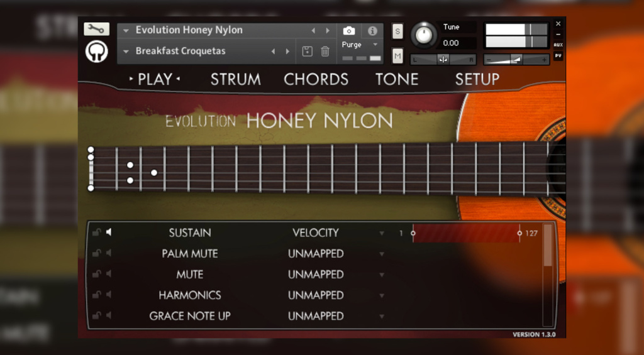Click the Tune knob
The height and width of the screenshot is (355, 644).
[424, 35]
